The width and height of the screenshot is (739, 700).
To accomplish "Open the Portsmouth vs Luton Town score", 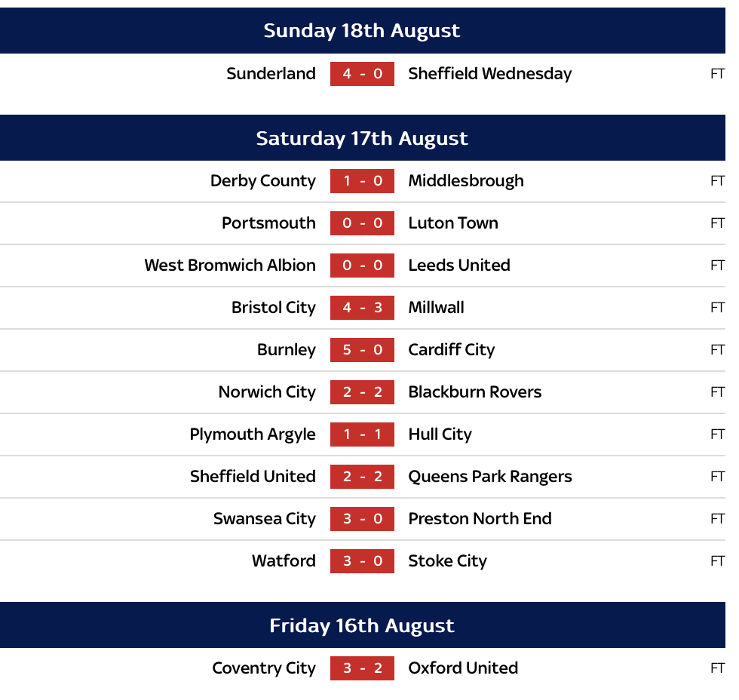I will [x=362, y=223].
